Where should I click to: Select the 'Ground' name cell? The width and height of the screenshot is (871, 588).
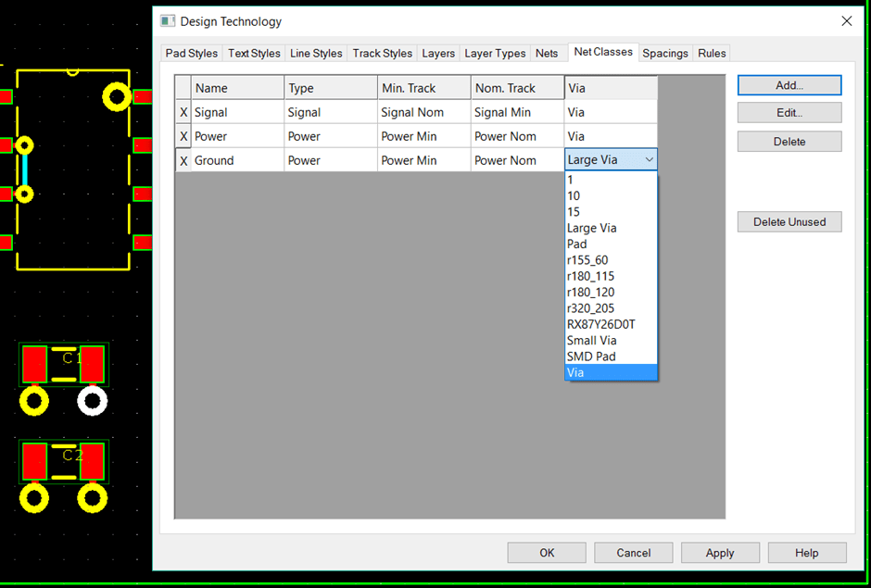(x=238, y=160)
